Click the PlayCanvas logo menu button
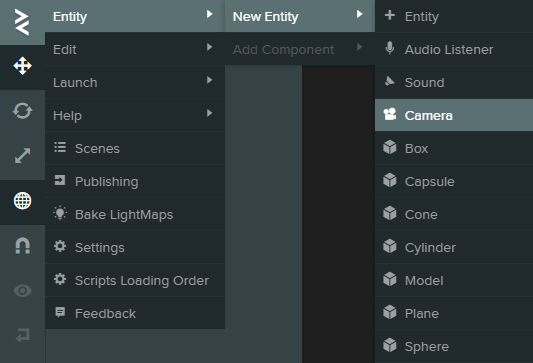 22,22
